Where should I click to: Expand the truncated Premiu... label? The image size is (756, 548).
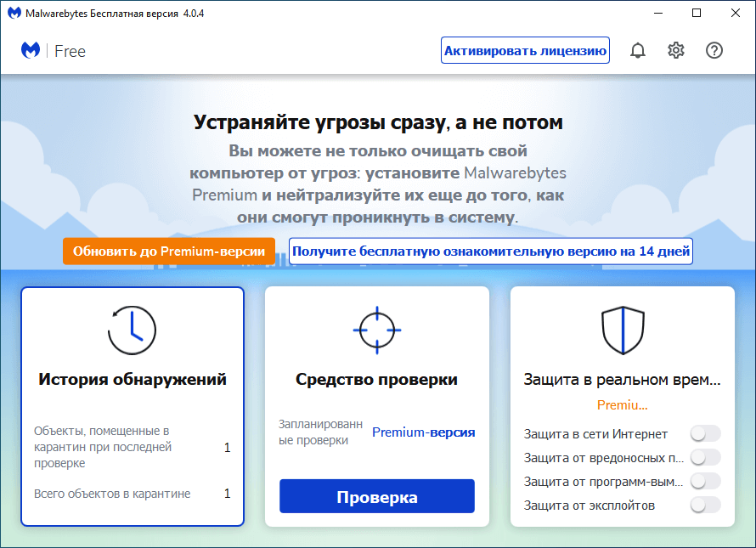tap(623, 405)
